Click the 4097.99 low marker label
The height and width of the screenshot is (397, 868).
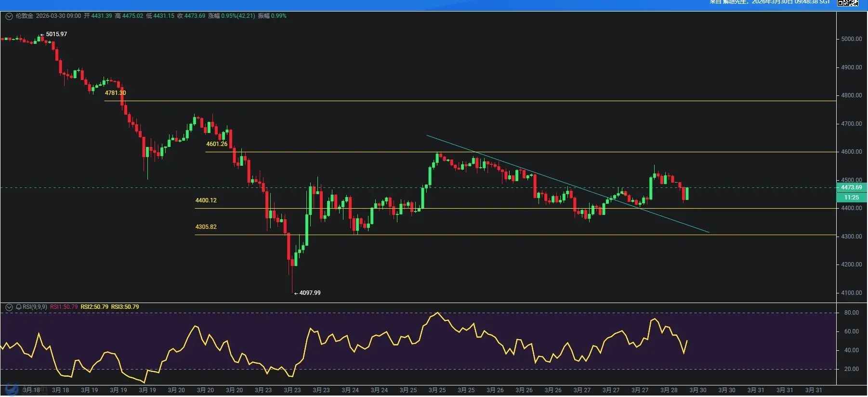(310, 293)
